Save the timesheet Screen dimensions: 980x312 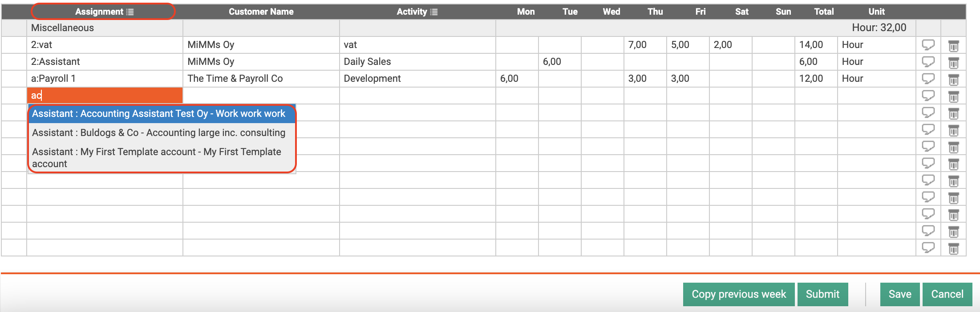click(x=899, y=294)
